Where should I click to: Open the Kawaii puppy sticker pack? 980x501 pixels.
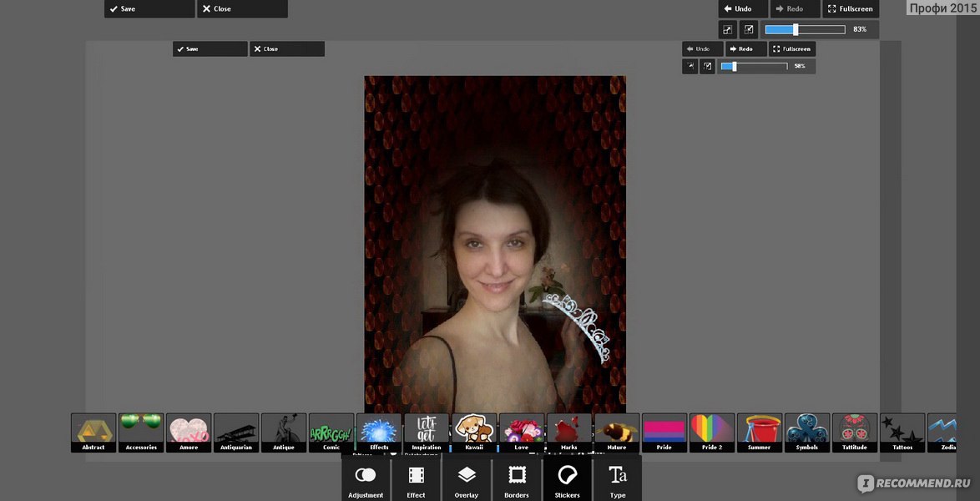(474, 433)
